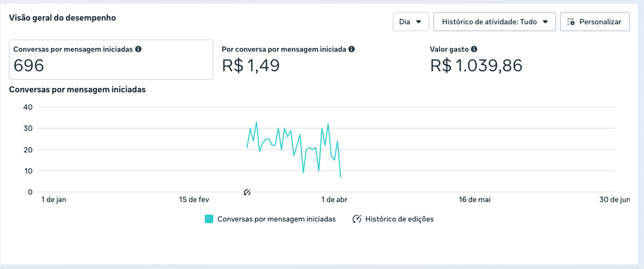Open Histórico de atividade: Tudo dropdown
Image resolution: width=644 pixels, height=269 pixels.
[494, 22]
